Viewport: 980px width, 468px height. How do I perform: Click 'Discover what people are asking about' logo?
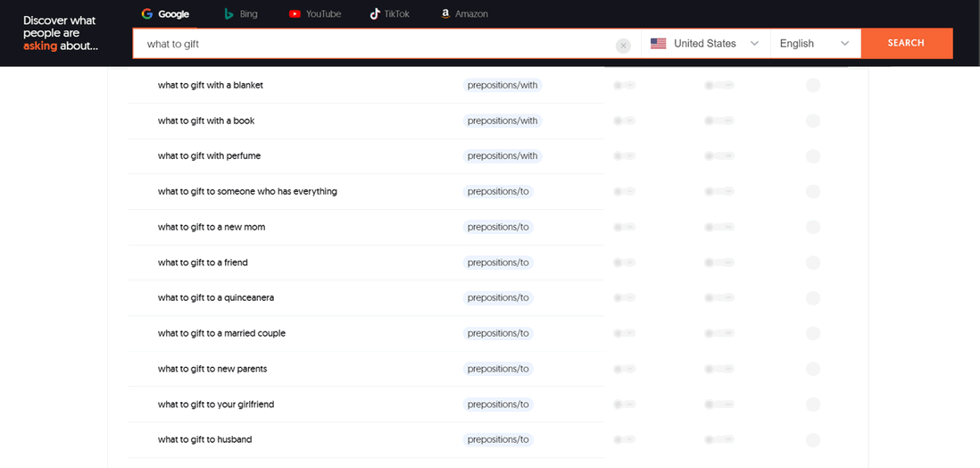pos(60,33)
